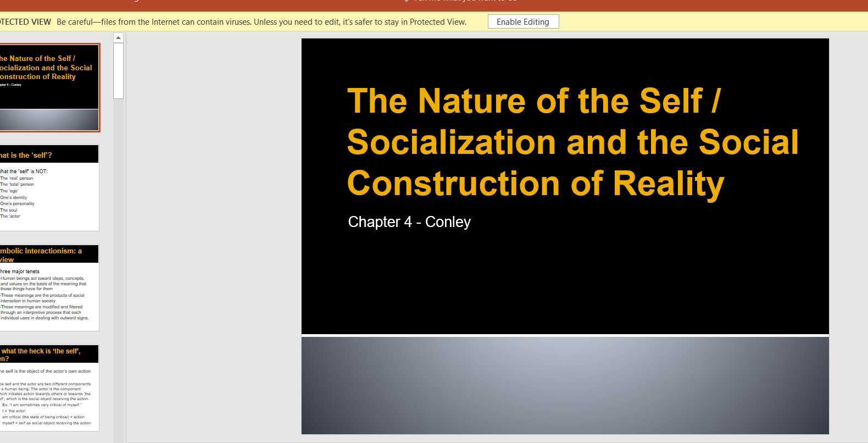Click the 'What the self is NOT' list in thumbnail
This screenshot has width=868, height=443.
click(24, 193)
